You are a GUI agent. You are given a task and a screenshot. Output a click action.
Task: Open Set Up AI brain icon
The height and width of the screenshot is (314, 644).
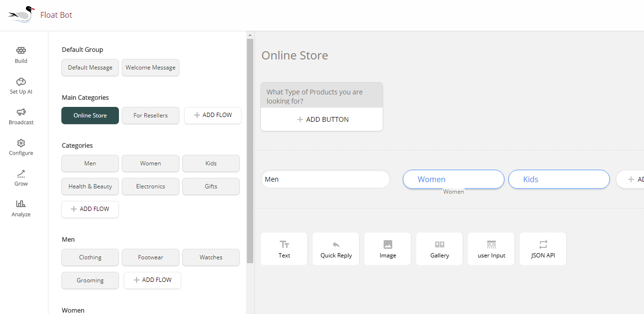21,81
